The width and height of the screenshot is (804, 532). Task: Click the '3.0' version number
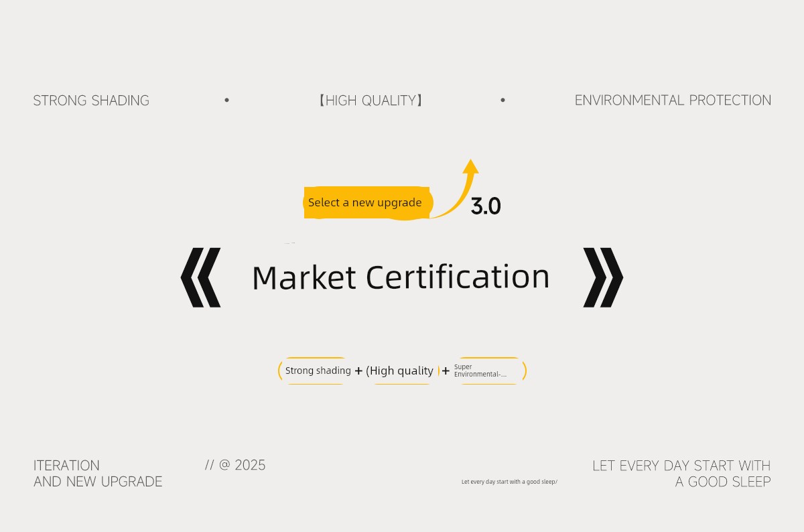(x=486, y=206)
